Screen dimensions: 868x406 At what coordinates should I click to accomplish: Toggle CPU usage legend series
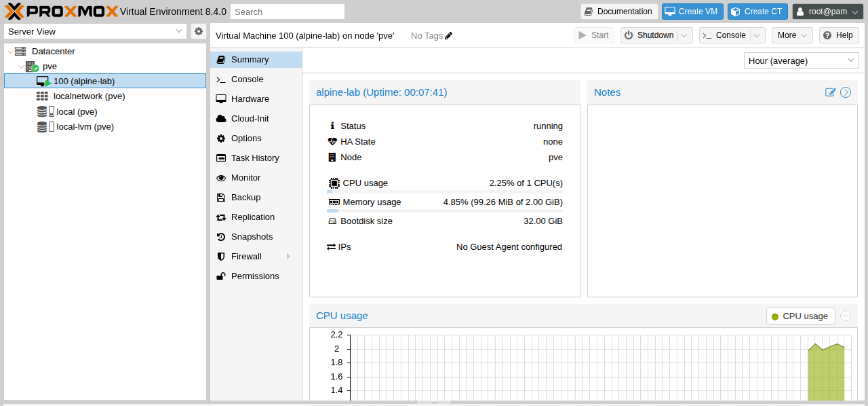click(800, 316)
